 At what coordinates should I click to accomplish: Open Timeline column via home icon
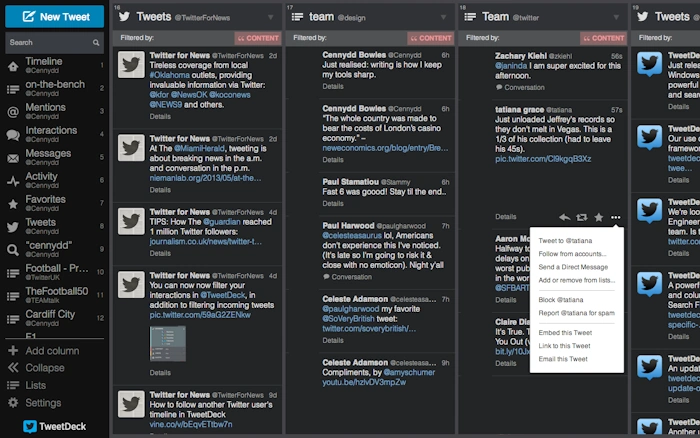pos(13,66)
